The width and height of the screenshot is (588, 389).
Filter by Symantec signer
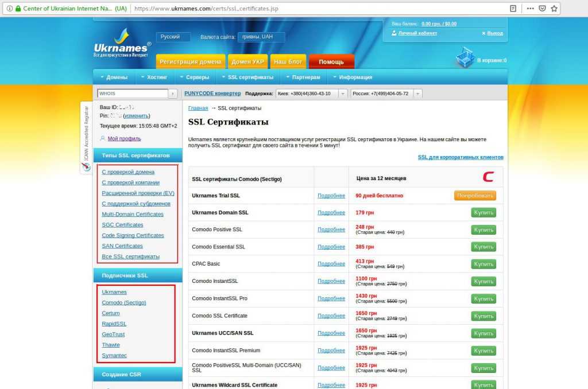[x=114, y=355]
